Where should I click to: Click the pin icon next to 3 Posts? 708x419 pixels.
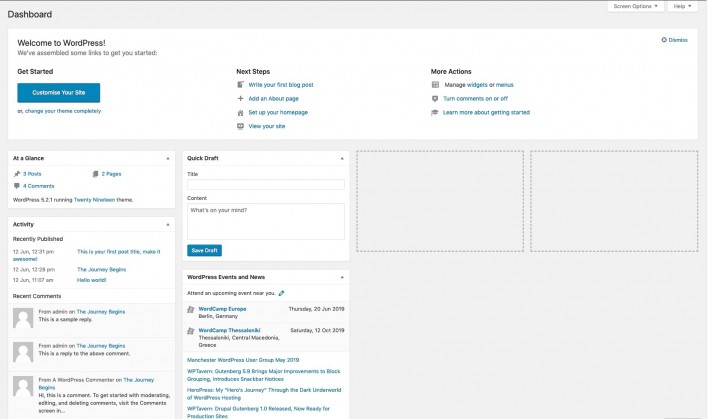click(17, 174)
